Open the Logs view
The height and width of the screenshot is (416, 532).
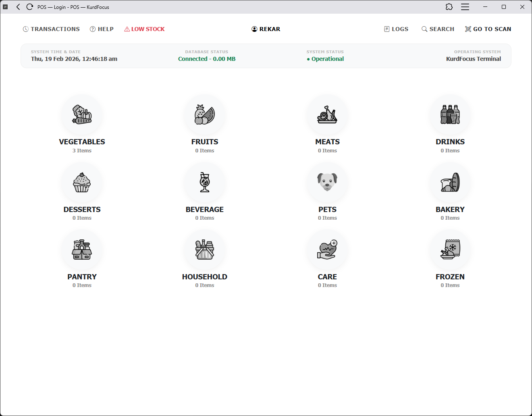click(396, 29)
